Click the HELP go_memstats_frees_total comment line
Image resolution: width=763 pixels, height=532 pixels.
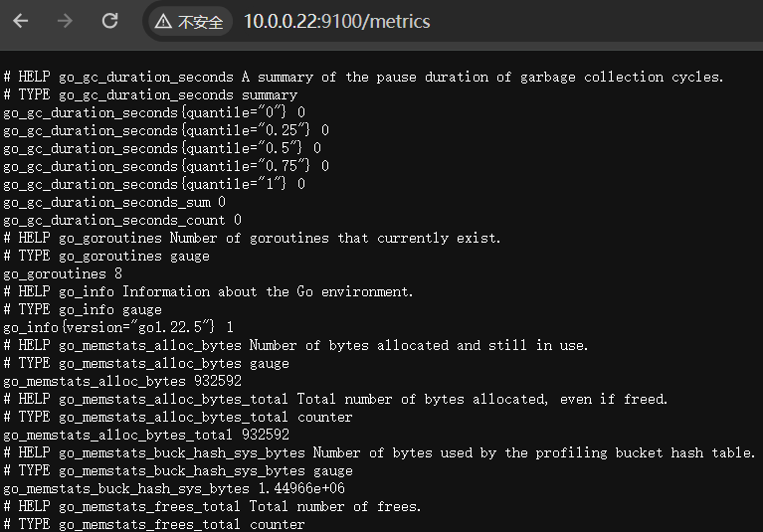pos(212,506)
